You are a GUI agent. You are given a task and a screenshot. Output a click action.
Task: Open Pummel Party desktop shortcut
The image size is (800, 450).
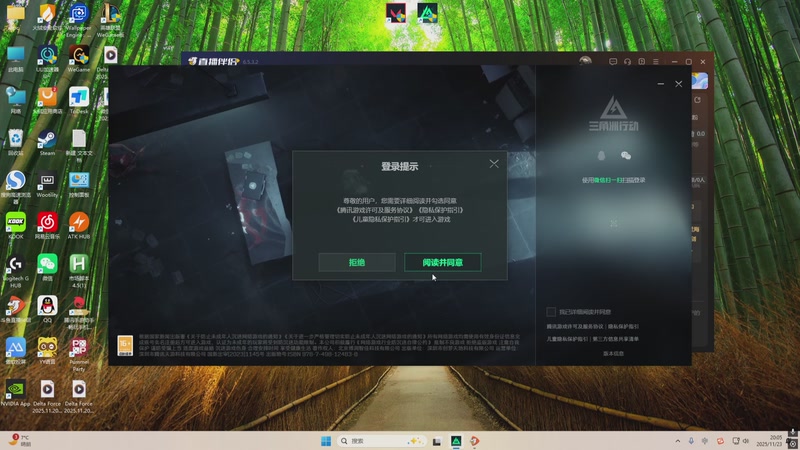click(x=79, y=355)
